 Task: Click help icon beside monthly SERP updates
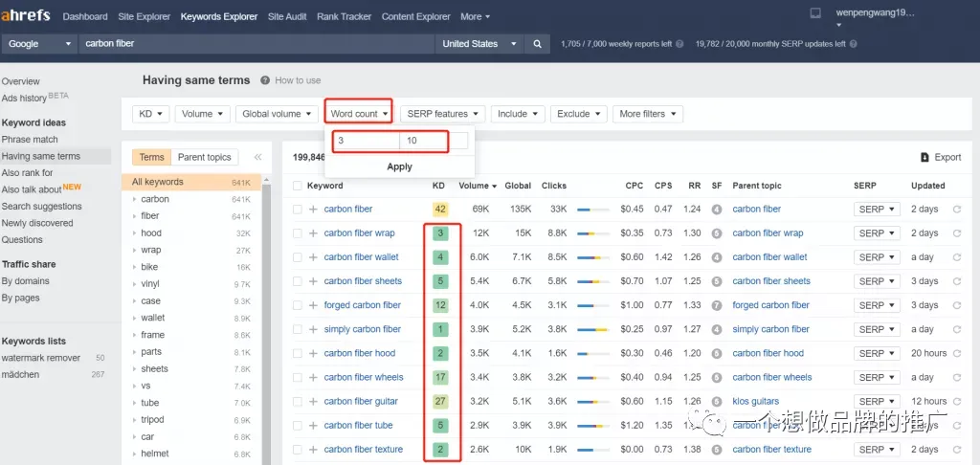point(853,44)
